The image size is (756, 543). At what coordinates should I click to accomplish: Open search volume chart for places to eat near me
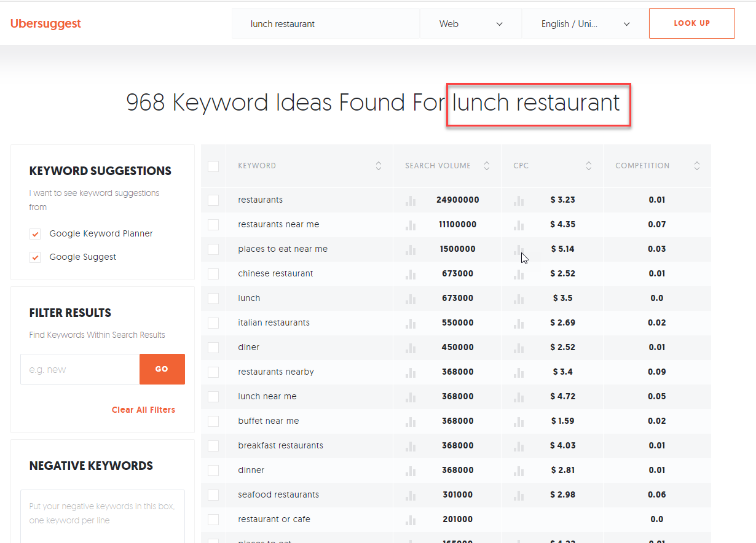(411, 249)
